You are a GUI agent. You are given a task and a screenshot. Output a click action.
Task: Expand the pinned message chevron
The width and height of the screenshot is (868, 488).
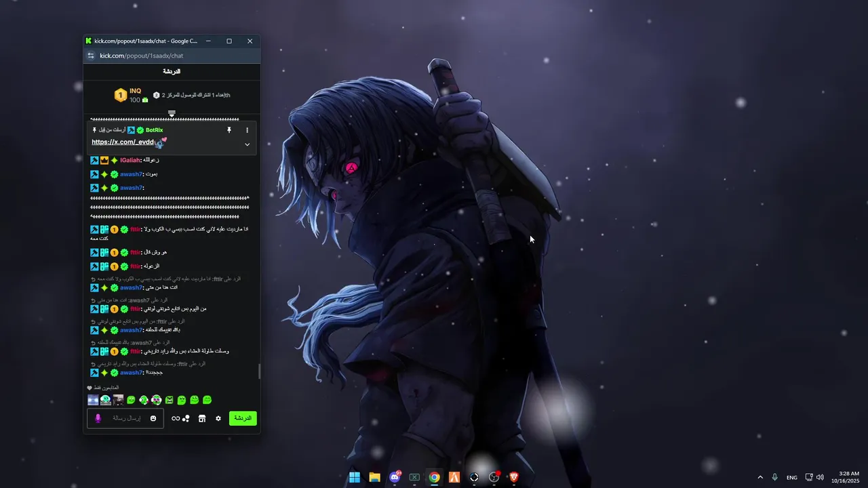[x=247, y=144]
